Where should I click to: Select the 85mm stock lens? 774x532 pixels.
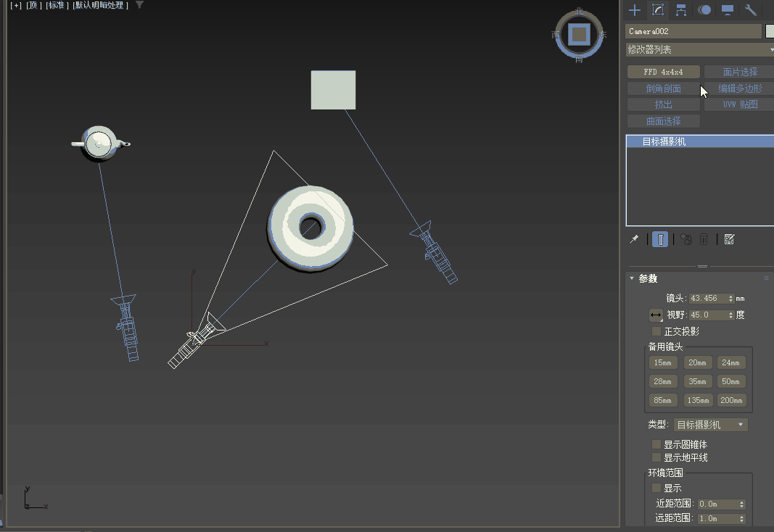pyautogui.click(x=663, y=400)
